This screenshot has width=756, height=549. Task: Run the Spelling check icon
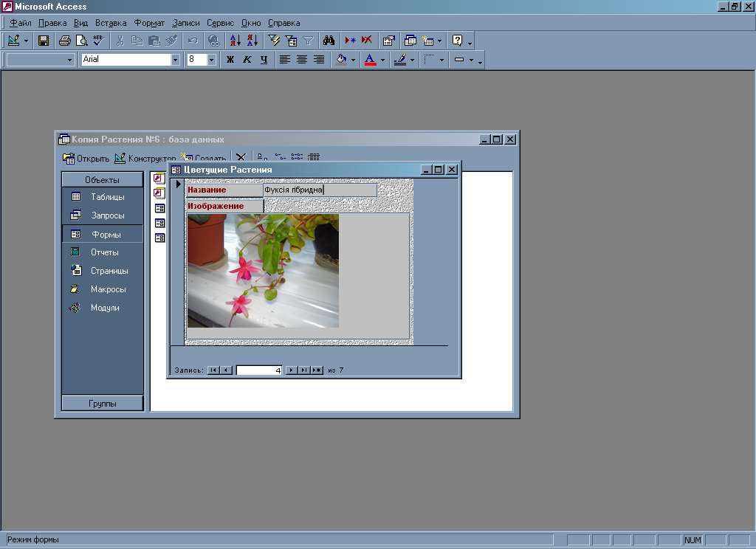click(99, 41)
